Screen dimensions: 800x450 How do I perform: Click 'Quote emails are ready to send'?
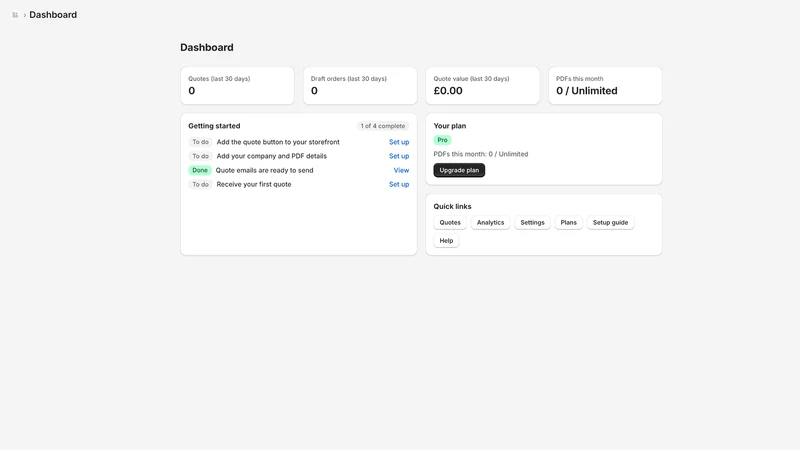tap(264, 170)
